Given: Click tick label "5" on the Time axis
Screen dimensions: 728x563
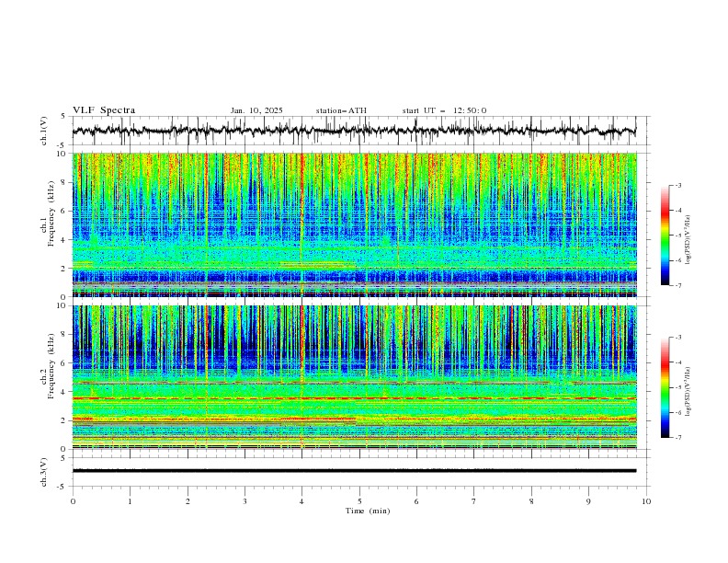Looking at the screenshot, I should [x=359, y=501].
